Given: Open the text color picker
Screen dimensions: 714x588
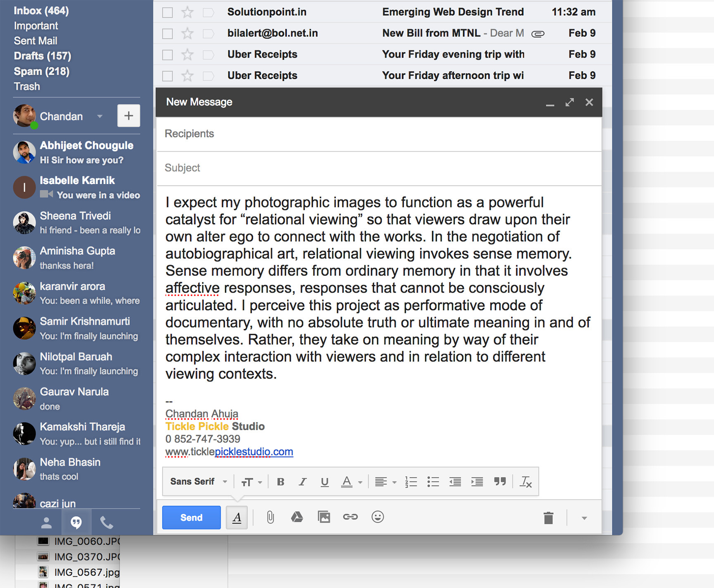Looking at the screenshot, I should pyautogui.click(x=351, y=482).
